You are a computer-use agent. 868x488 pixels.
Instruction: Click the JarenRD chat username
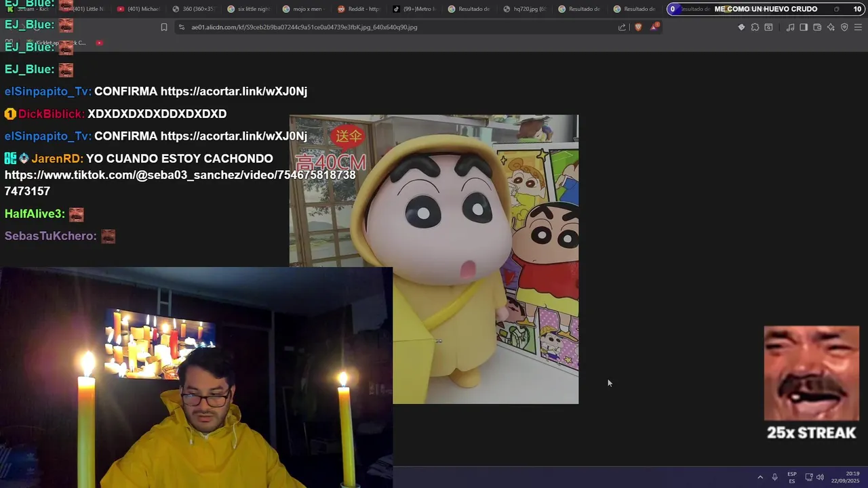[57, 159]
